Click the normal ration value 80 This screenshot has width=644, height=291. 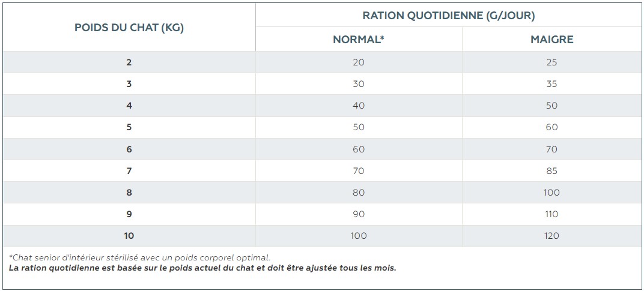(x=359, y=193)
